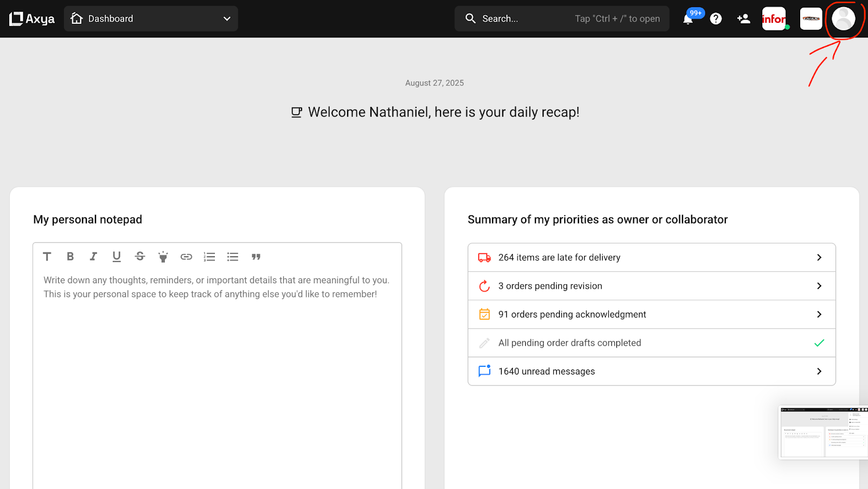Toggle underline formatting in notepad
The image size is (868, 489).
point(117,257)
